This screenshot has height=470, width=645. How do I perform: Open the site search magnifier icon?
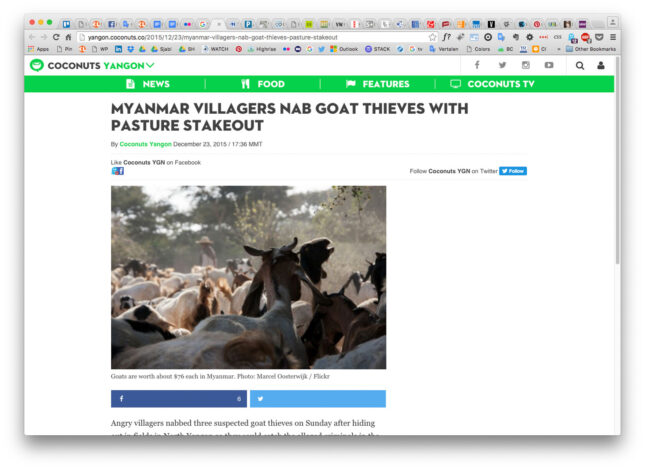[x=580, y=65]
